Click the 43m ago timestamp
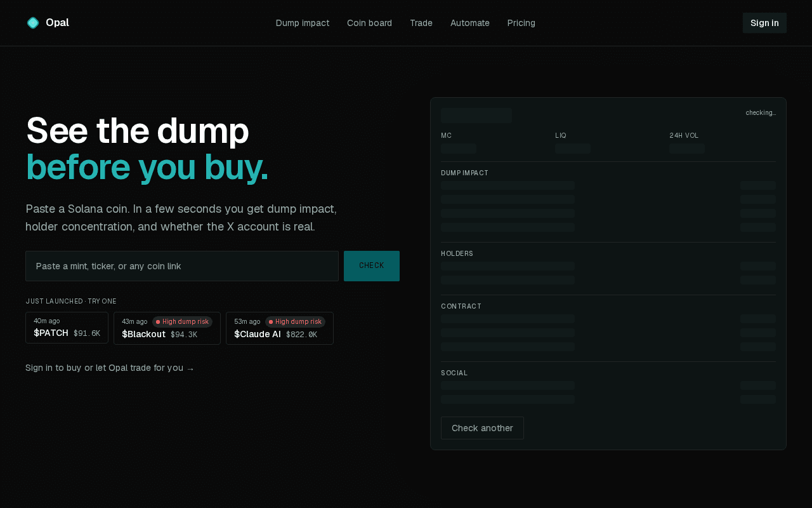Image resolution: width=812 pixels, height=508 pixels. point(134,322)
